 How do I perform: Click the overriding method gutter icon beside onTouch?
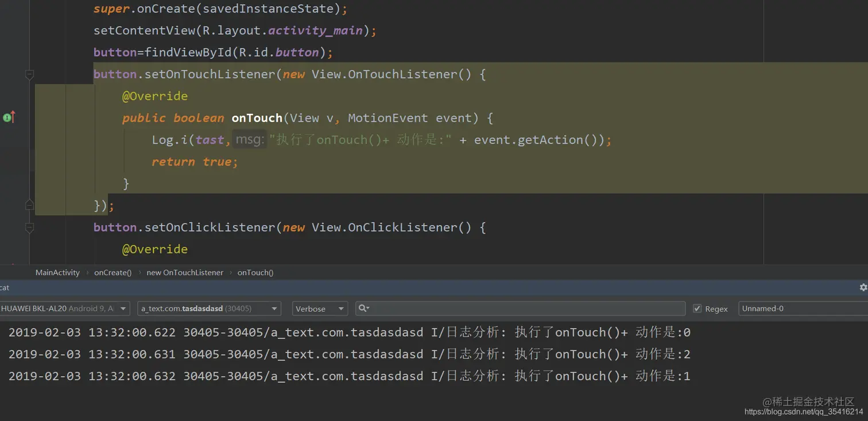coord(9,118)
